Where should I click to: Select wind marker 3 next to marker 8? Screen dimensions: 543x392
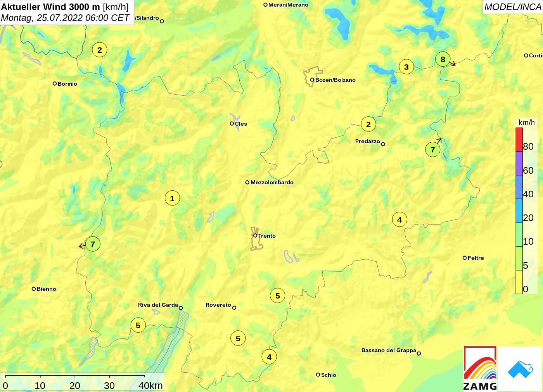(x=406, y=67)
